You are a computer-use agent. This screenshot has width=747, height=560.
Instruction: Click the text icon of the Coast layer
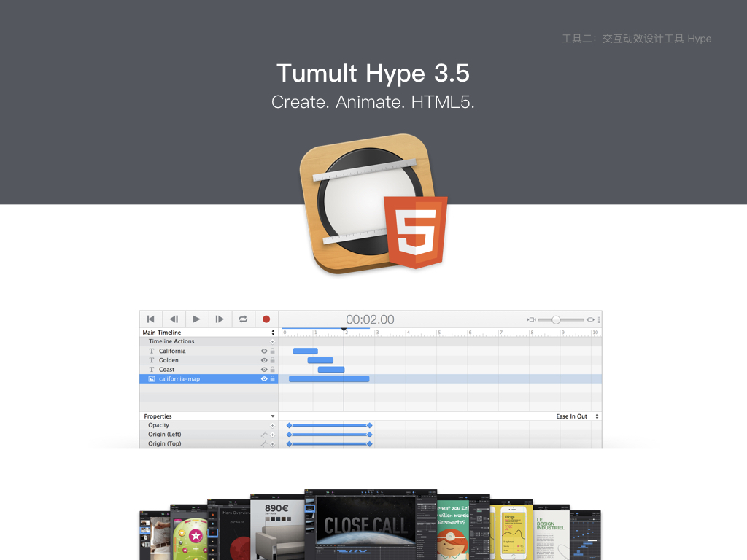pyautogui.click(x=152, y=370)
